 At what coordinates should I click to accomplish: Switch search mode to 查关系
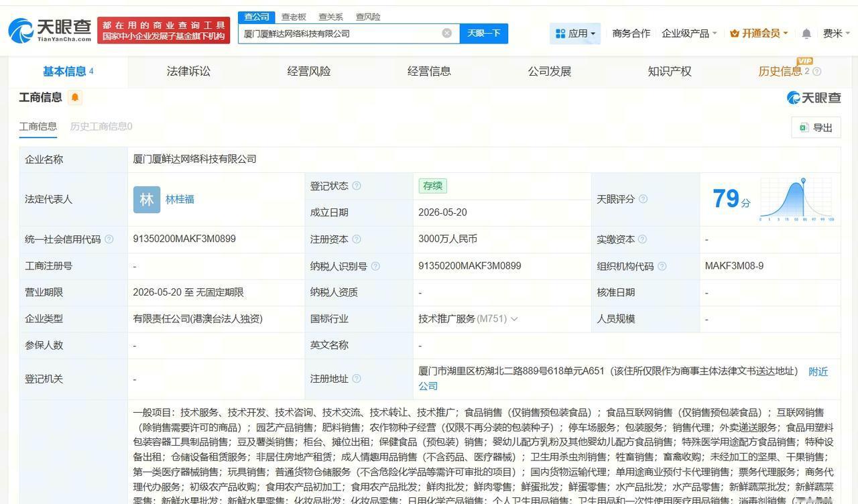click(x=330, y=17)
